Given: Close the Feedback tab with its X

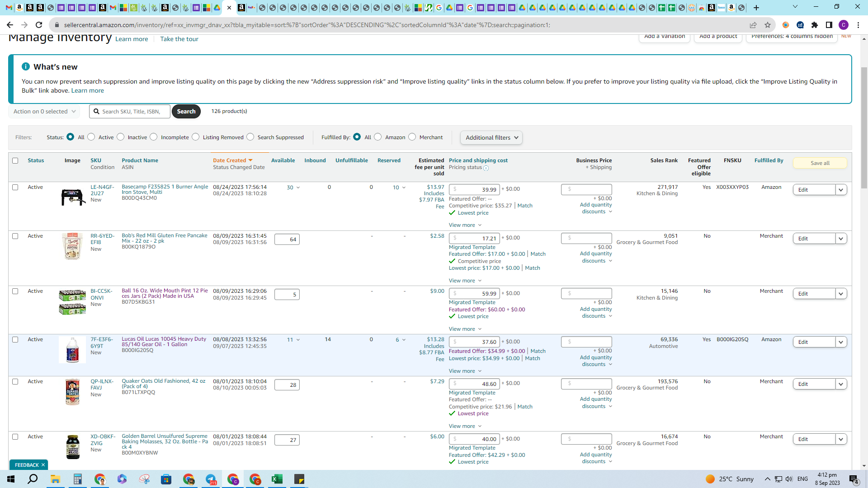Looking at the screenshot, I should [x=43, y=465].
